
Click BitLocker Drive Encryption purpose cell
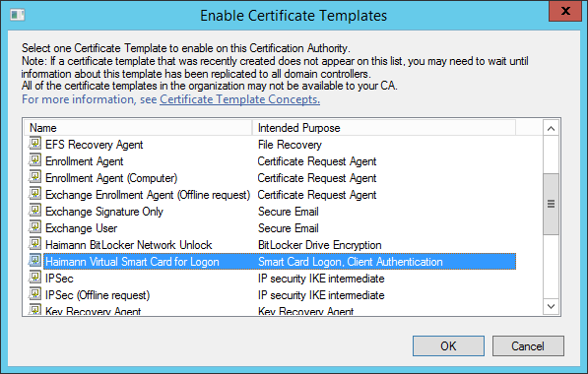point(320,245)
